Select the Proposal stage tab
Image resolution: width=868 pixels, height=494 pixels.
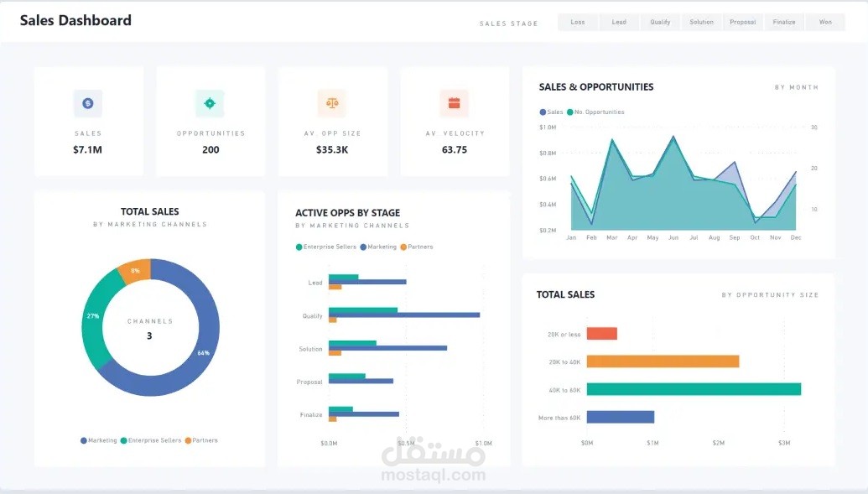point(742,22)
